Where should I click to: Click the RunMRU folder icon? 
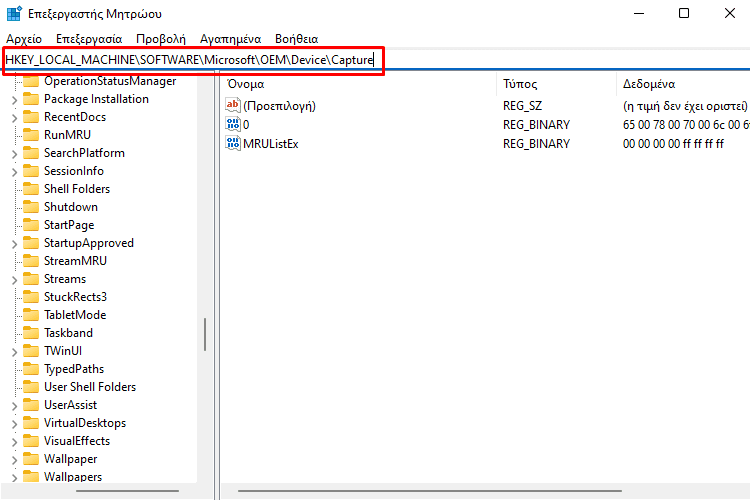click(x=31, y=135)
